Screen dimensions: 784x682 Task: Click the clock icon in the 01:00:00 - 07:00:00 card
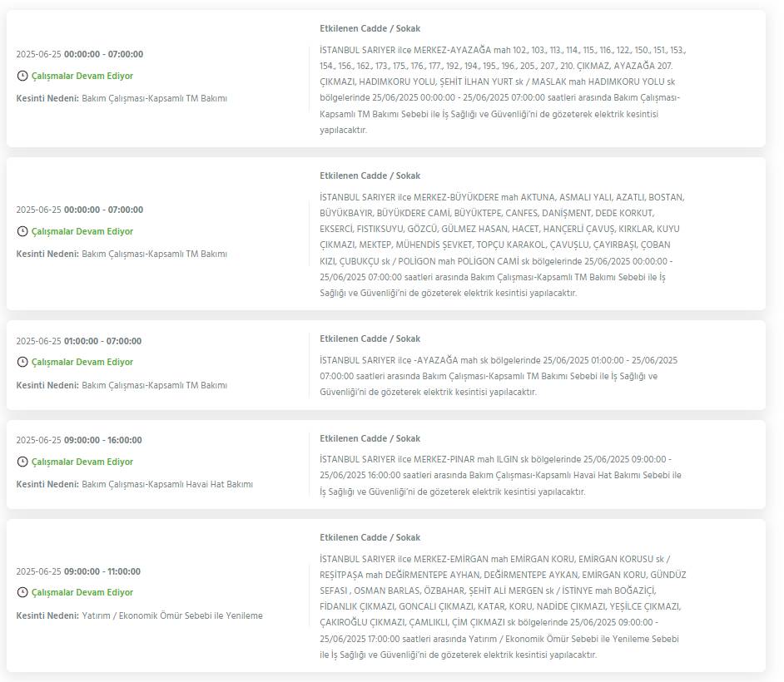point(22,362)
